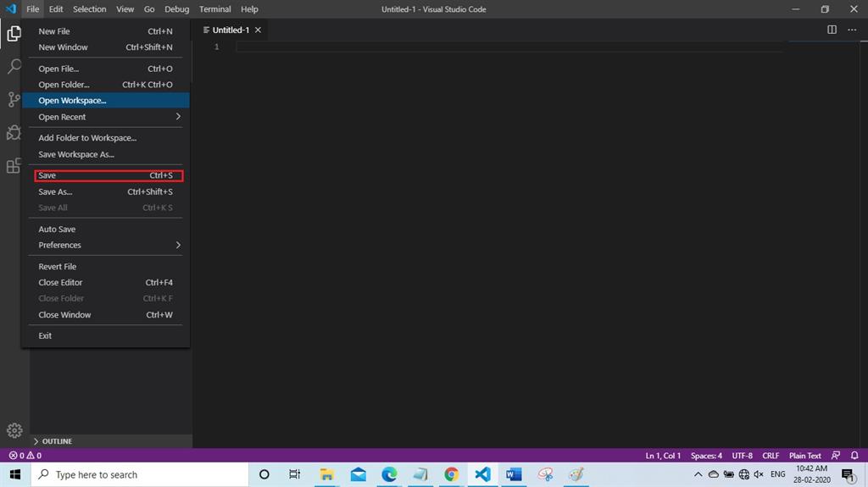Viewport: 868px width, 487px height.
Task: Open Mail app from taskbar
Action: point(359,474)
